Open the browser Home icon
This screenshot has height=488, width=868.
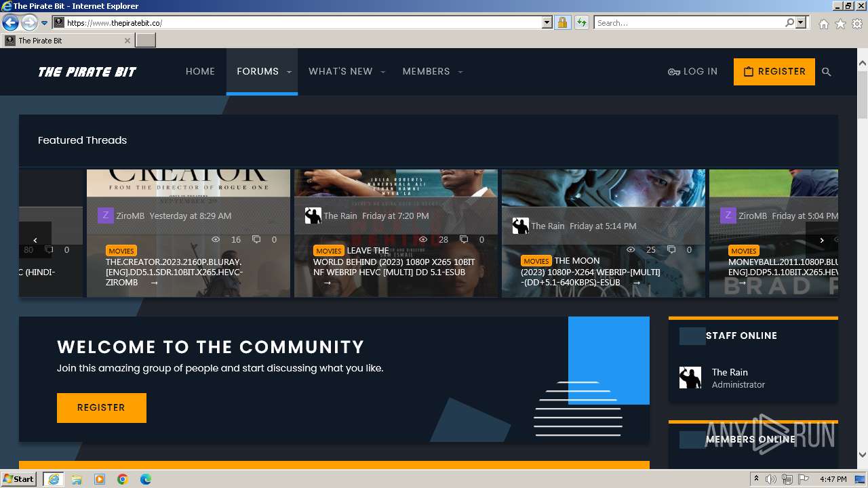coord(823,24)
